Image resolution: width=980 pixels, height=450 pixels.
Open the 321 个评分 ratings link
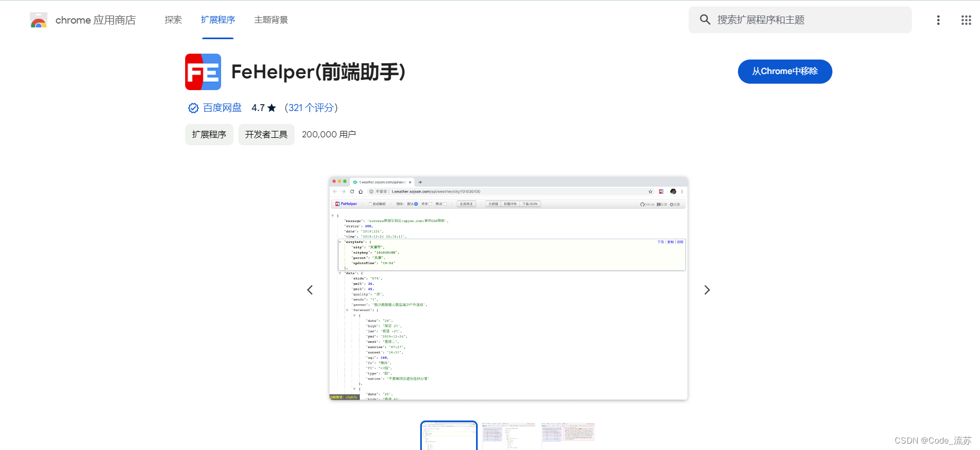[311, 108]
